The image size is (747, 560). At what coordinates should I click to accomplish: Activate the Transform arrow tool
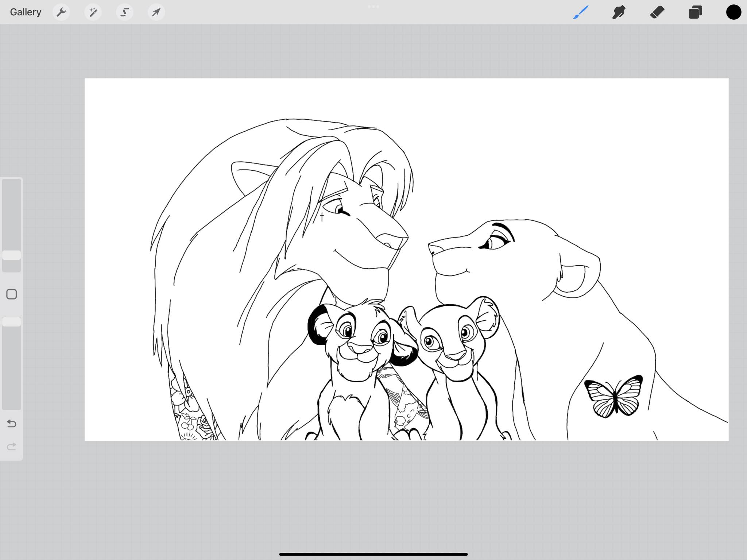tap(156, 12)
